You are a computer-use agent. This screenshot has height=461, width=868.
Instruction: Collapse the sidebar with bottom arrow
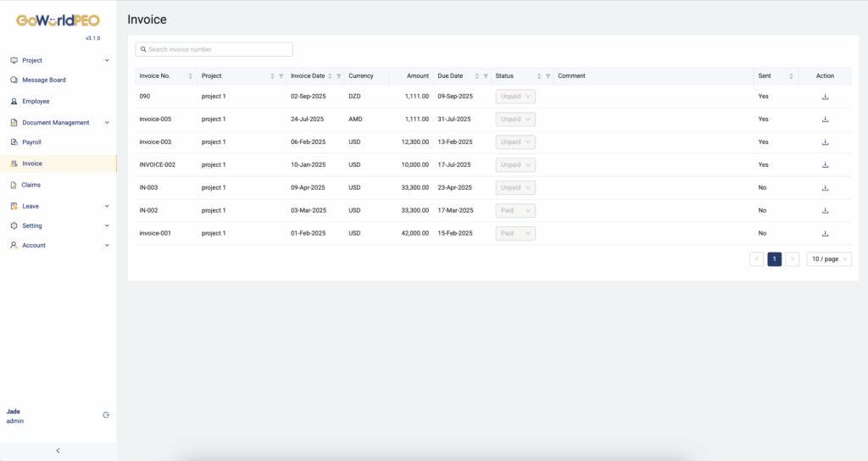pos(58,451)
